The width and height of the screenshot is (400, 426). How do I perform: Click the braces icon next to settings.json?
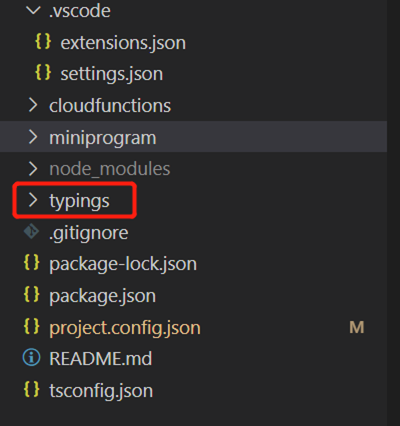43,73
